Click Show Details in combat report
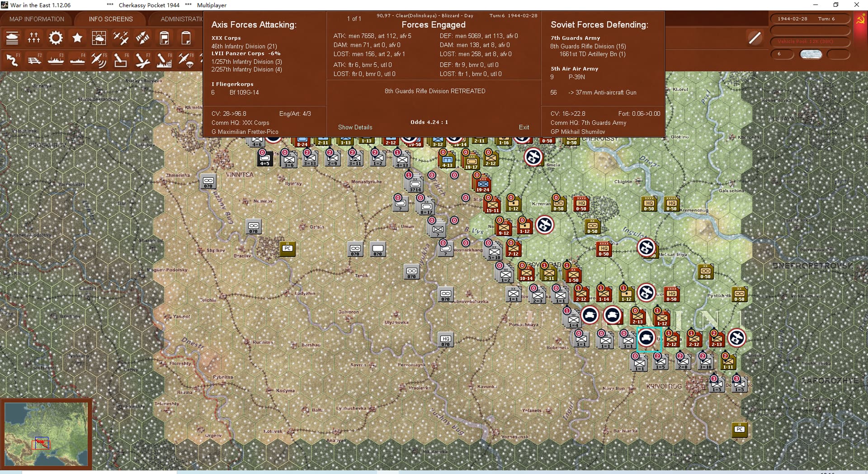This screenshot has height=474, width=868. pyautogui.click(x=355, y=127)
